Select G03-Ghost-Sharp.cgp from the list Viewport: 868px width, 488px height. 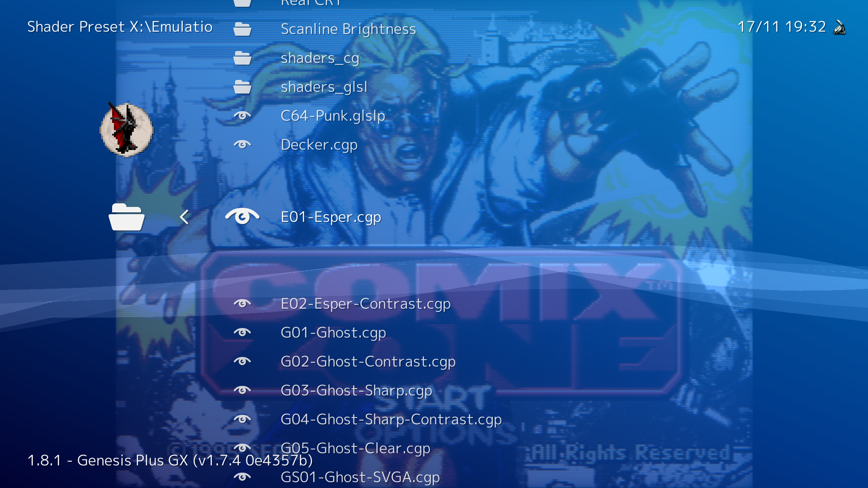point(356,391)
